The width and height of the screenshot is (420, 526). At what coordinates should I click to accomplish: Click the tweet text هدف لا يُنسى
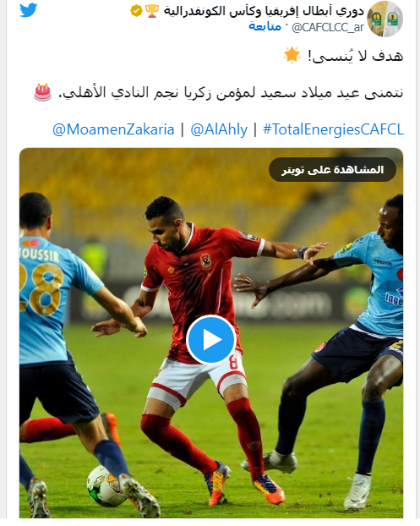tap(356, 56)
